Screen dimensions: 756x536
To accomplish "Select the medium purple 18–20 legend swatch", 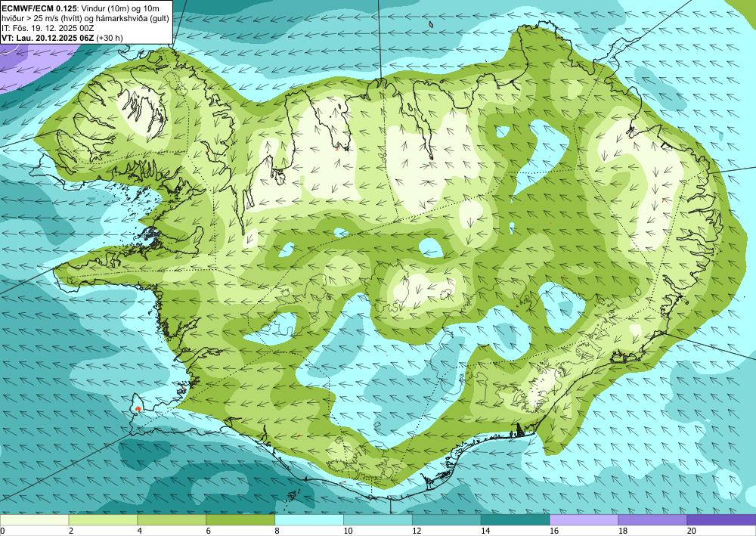I will [653, 520].
